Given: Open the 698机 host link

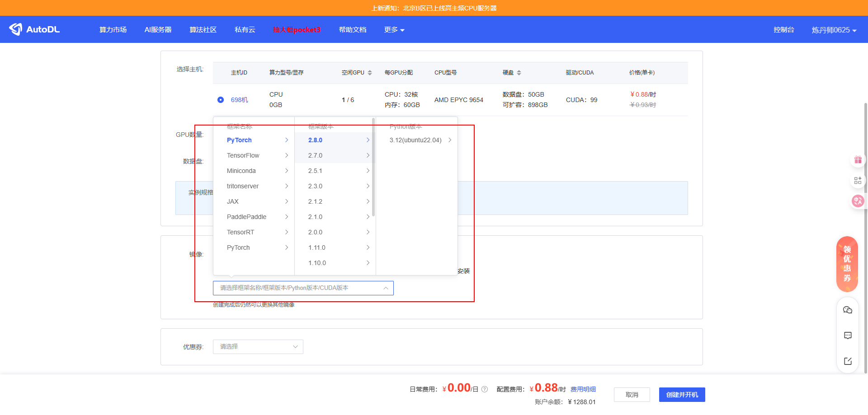Looking at the screenshot, I should coord(240,100).
